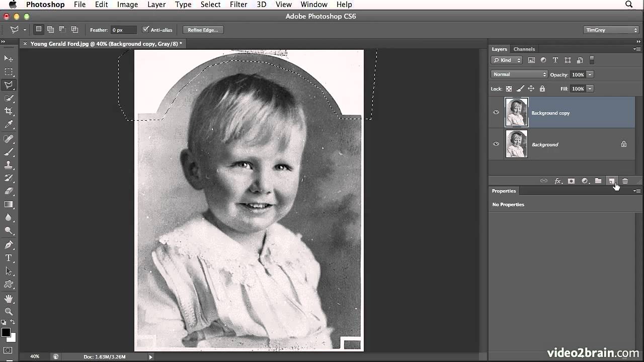The height and width of the screenshot is (362, 644).
Task: Open the Kind filter dropdown
Action: [507, 60]
